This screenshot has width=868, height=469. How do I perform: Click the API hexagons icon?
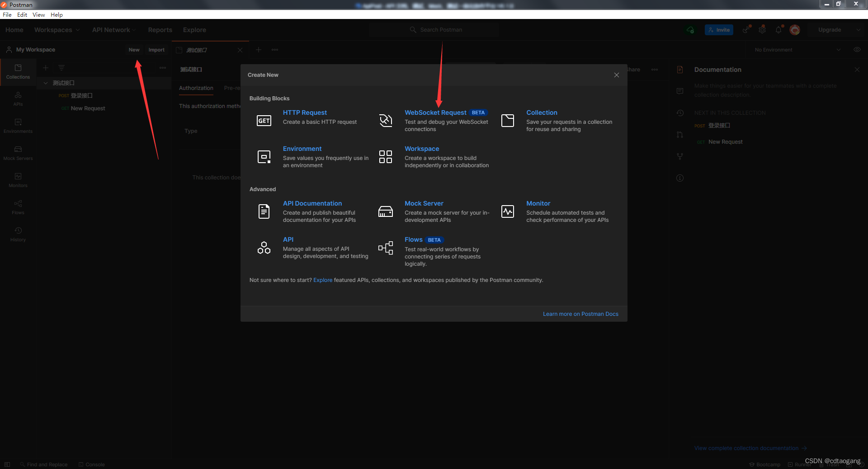pyautogui.click(x=264, y=248)
